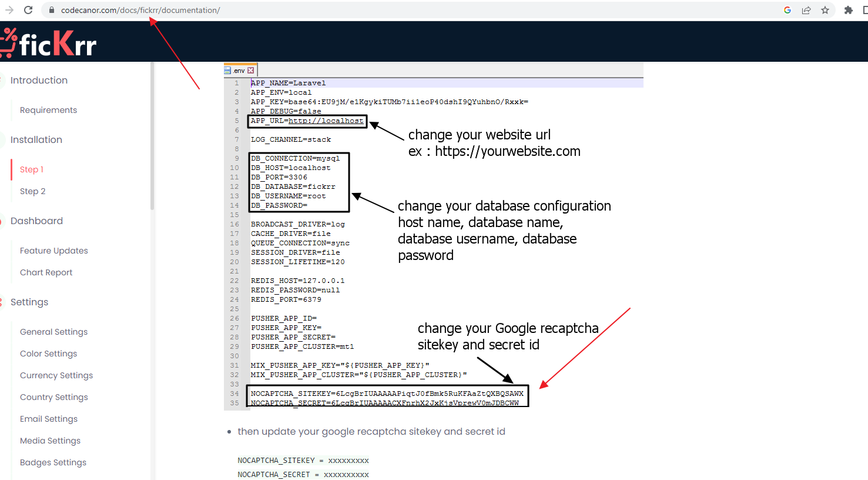Viewport: 868px width, 480px height.
Task: Go to Chart Report
Action: tap(46, 272)
